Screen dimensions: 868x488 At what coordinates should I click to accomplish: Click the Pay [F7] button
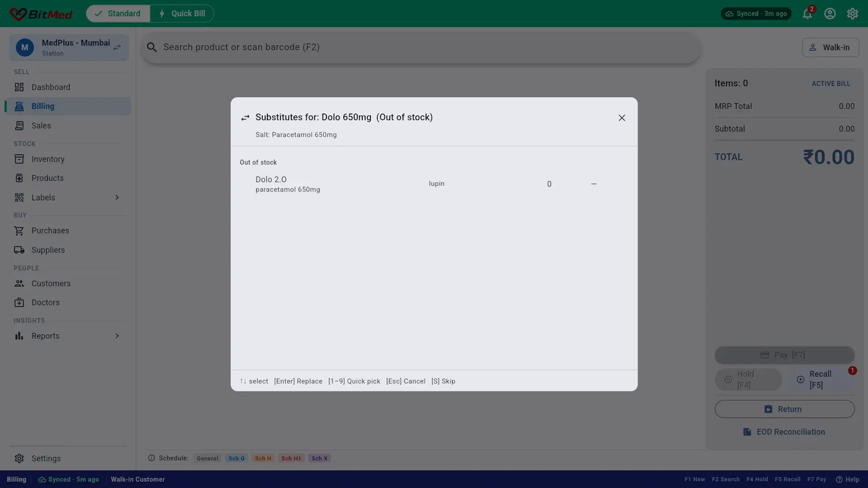(784, 355)
